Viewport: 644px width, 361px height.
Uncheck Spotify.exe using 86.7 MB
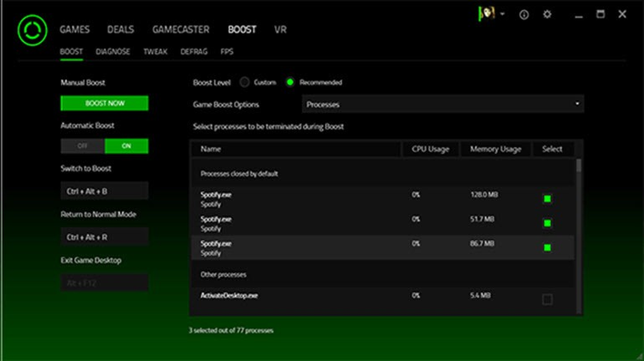click(x=547, y=248)
